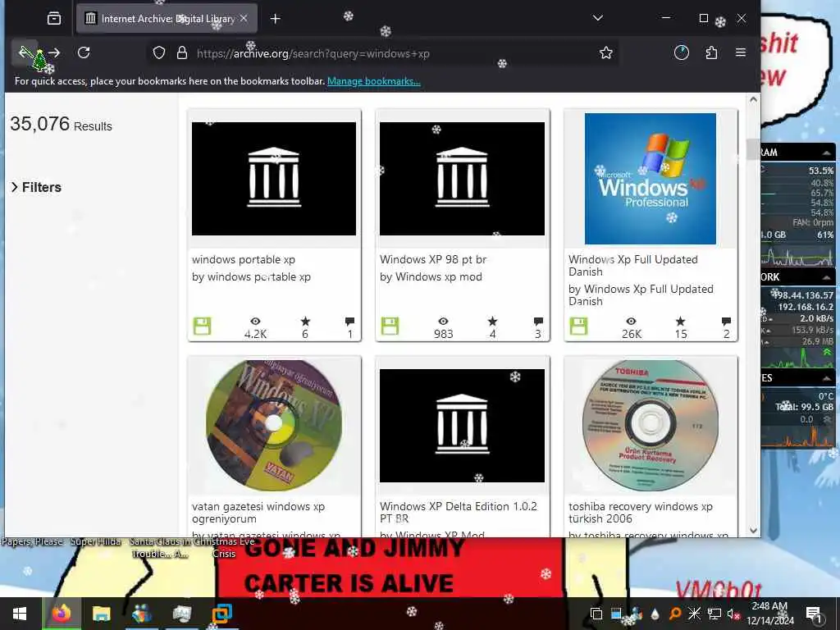Click the taskbar clock showing 2:48 AM

[x=769, y=614]
